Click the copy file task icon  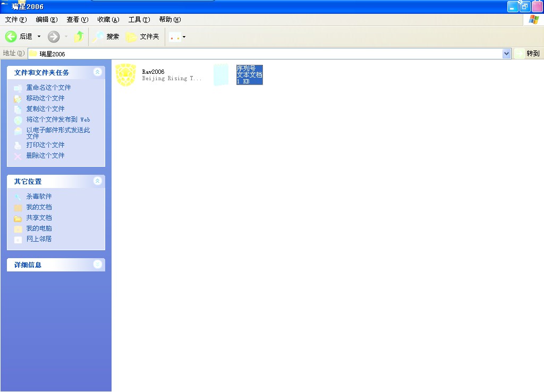coord(18,109)
